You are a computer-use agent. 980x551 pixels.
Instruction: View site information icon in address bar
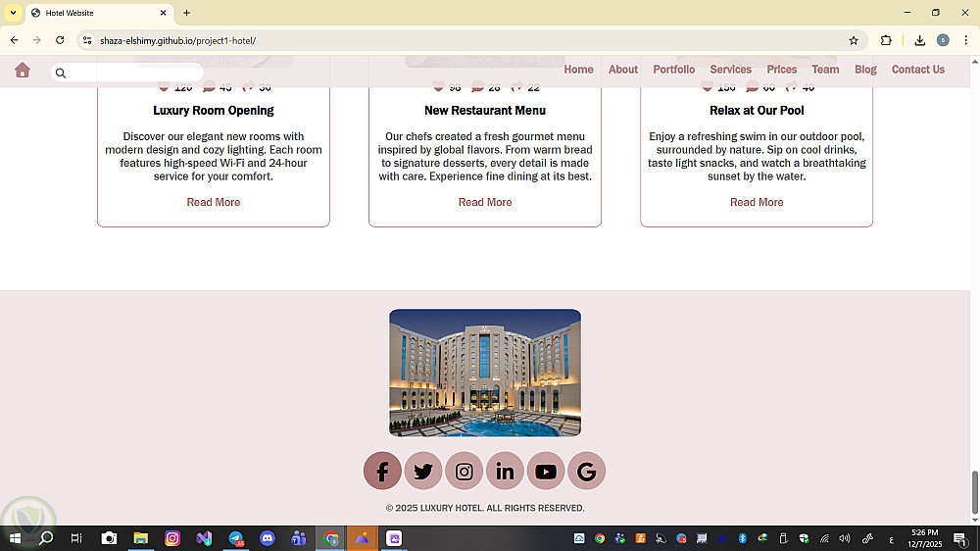tap(87, 40)
